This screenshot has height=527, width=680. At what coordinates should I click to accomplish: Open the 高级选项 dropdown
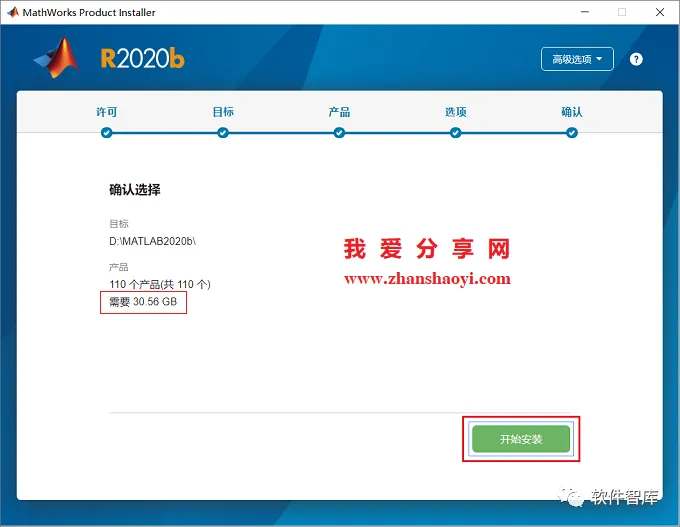point(577,59)
